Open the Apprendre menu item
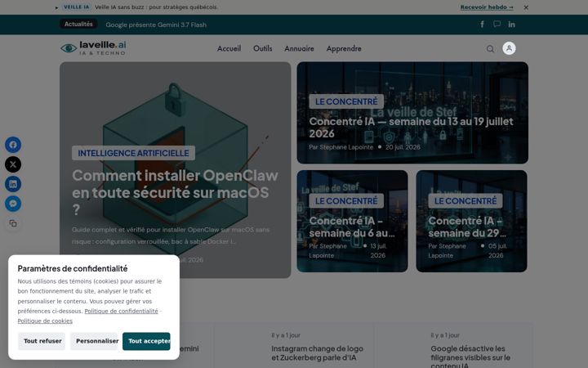The width and height of the screenshot is (588, 368). click(x=344, y=48)
